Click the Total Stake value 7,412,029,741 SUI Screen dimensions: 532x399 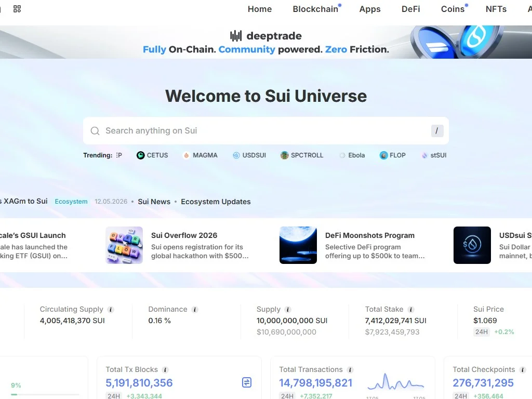395,321
